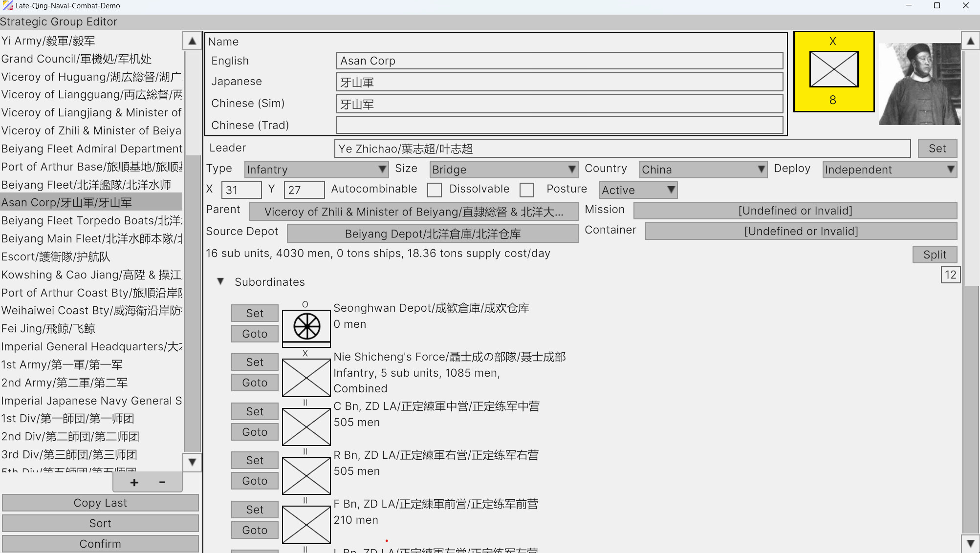Enable the Autocombinable checkbox
Viewport: 980px width, 553px height.
(x=435, y=190)
